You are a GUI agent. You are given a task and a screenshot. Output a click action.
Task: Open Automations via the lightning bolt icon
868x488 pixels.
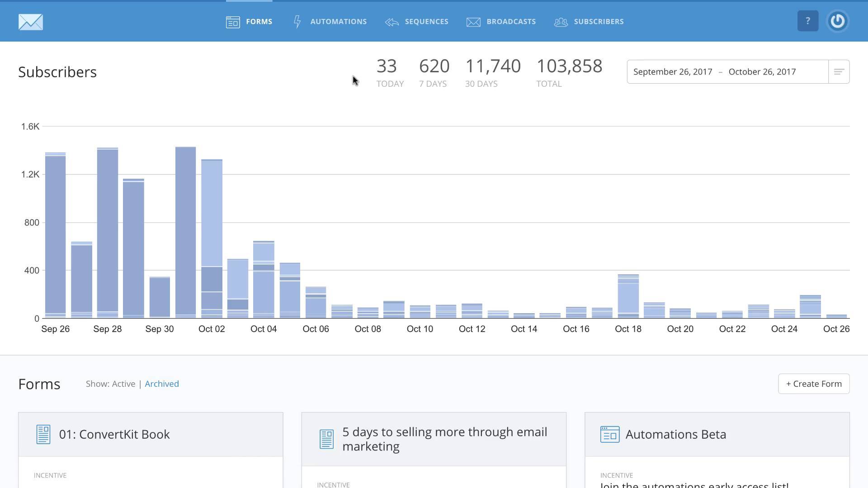[297, 21]
